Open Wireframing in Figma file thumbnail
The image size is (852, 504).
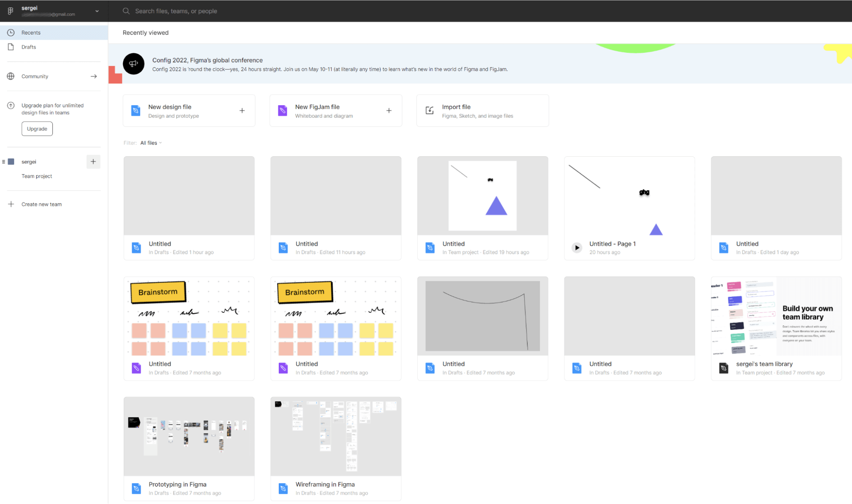tap(336, 436)
